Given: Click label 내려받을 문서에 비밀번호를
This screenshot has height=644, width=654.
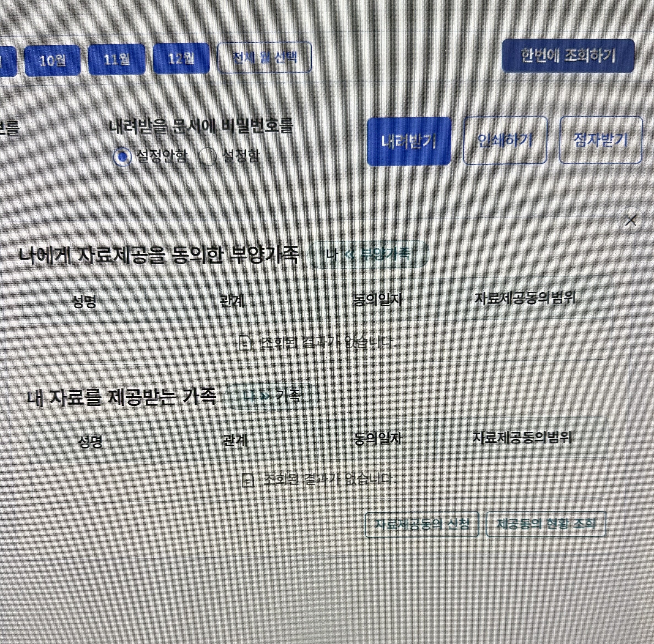Looking at the screenshot, I should point(201,127).
